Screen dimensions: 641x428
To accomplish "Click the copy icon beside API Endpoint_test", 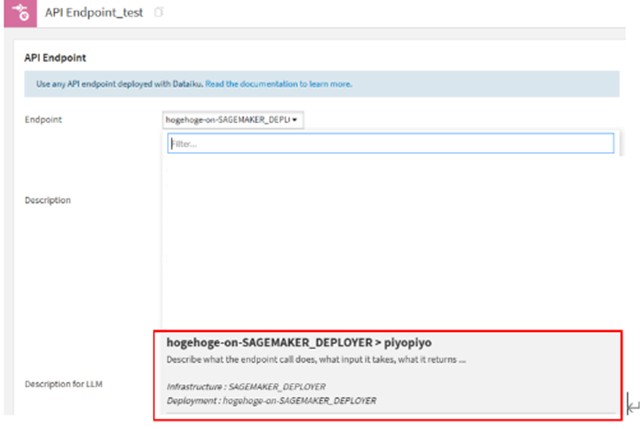I will (x=159, y=12).
